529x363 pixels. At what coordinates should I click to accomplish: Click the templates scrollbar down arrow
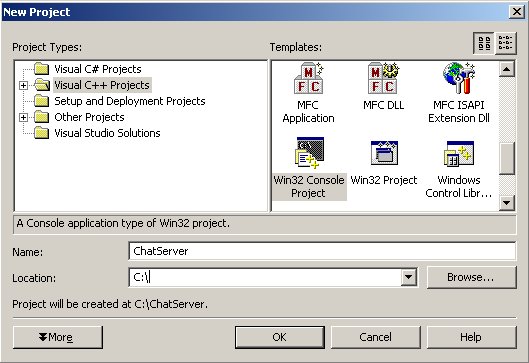click(507, 203)
